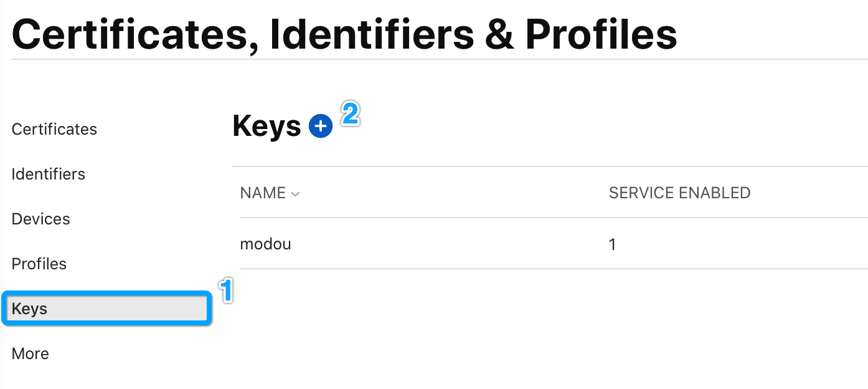
Task: Click the NAME column header text
Action: [263, 193]
